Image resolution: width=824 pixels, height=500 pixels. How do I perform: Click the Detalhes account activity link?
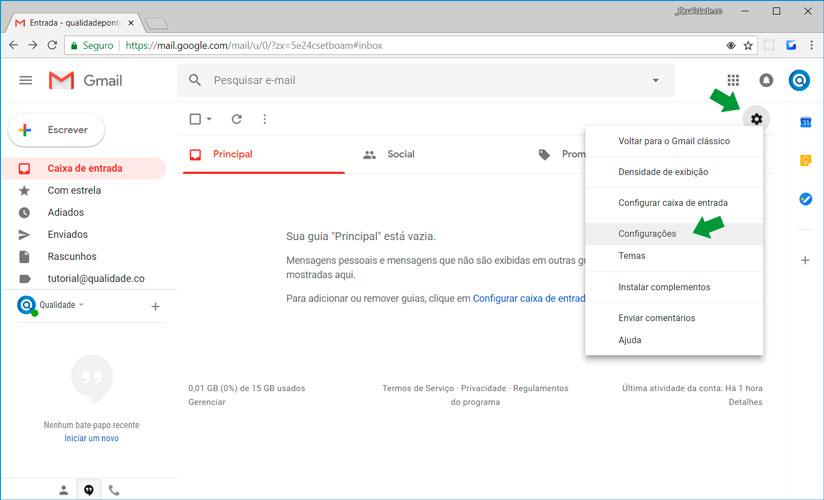[745, 402]
